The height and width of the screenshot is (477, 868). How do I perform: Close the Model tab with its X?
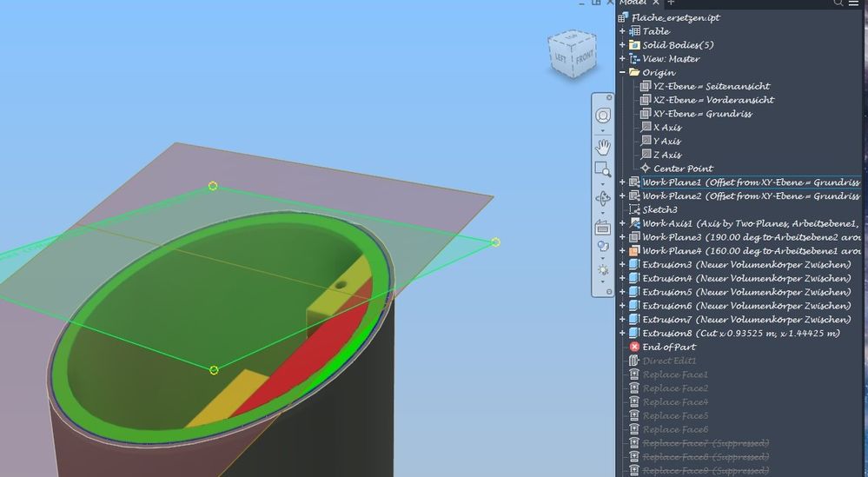(656, 3)
